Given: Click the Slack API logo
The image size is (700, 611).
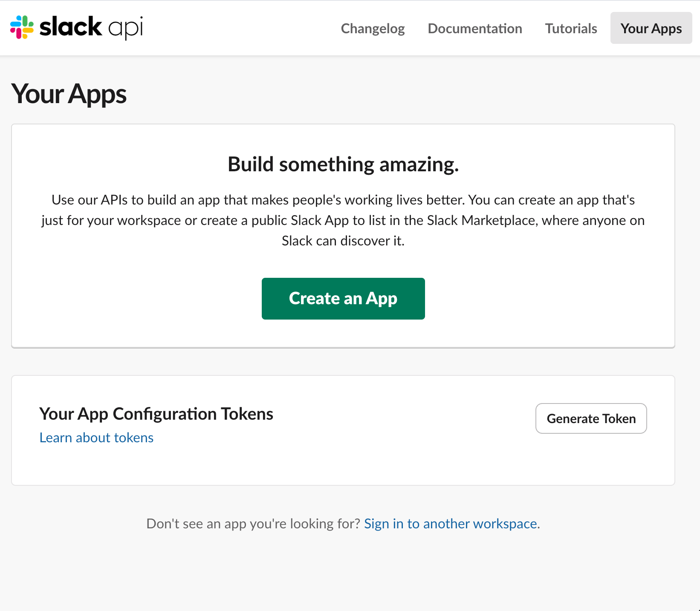Looking at the screenshot, I should click(x=77, y=28).
